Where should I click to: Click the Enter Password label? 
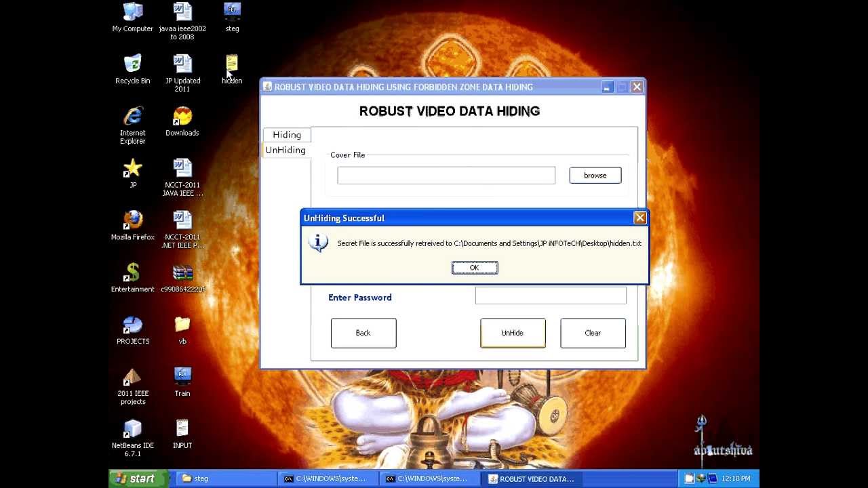coord(360,298)
